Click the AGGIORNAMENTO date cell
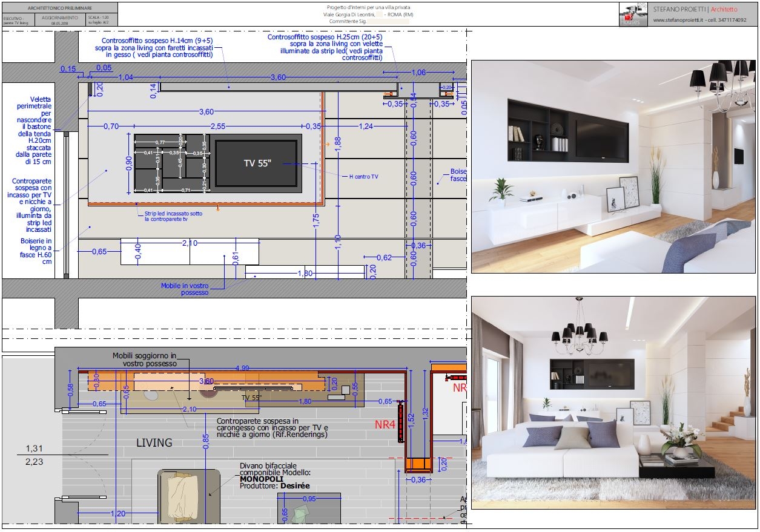 click(60, 20)
